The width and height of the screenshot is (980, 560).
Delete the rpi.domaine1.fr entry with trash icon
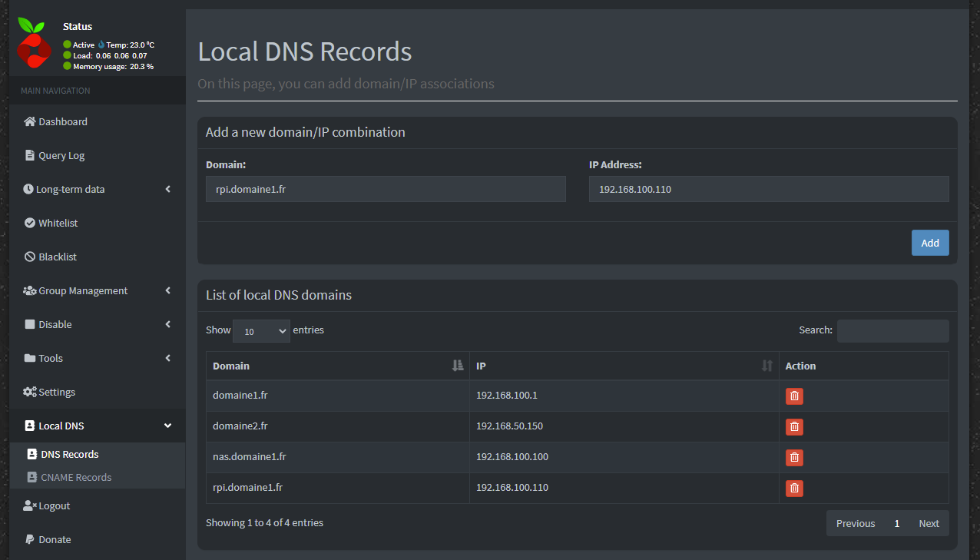coord(794,489)
